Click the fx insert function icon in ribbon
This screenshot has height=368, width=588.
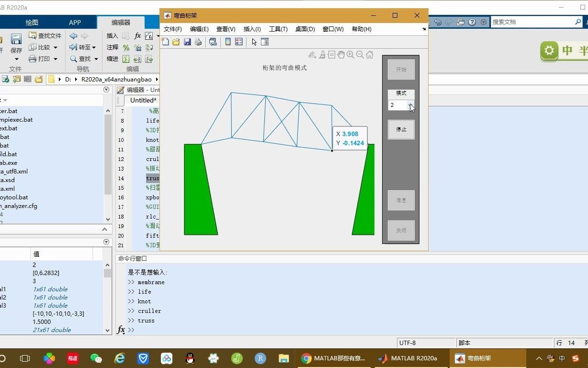tap(137, 36)
